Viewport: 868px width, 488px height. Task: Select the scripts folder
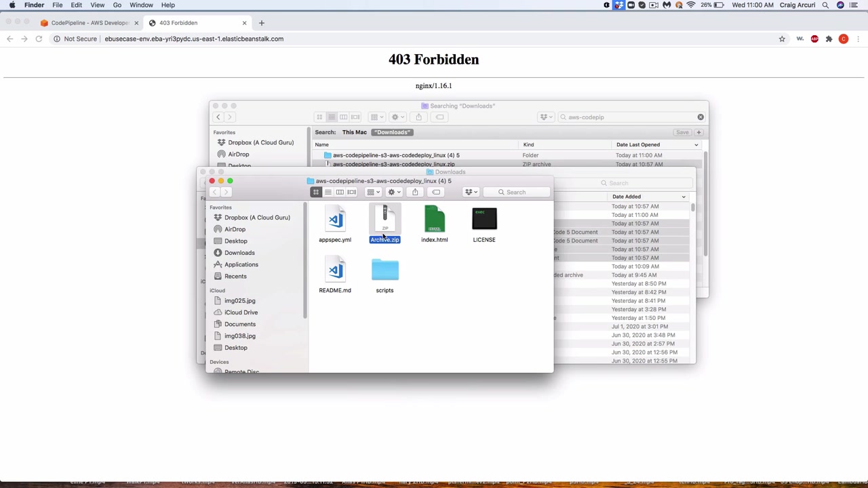click(x=384, y=271)
